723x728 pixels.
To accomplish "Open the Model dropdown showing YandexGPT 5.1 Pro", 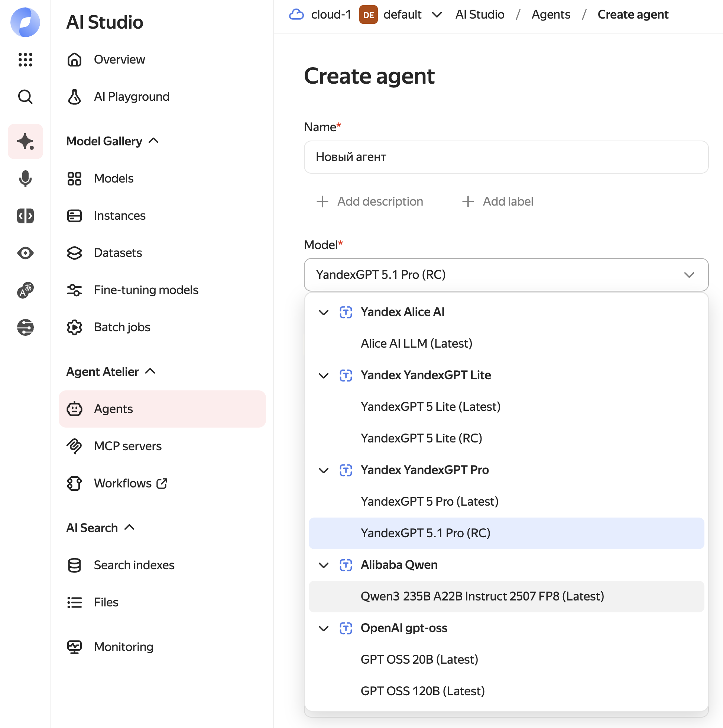I will click(x=506, y=275).
